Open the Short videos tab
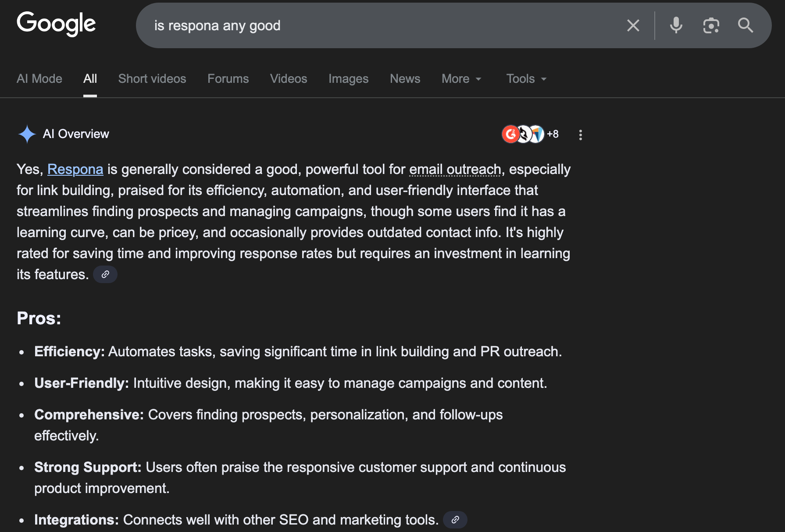Viewport: 785px width, 532px height. pyautogui.click(x=152, y=79)
